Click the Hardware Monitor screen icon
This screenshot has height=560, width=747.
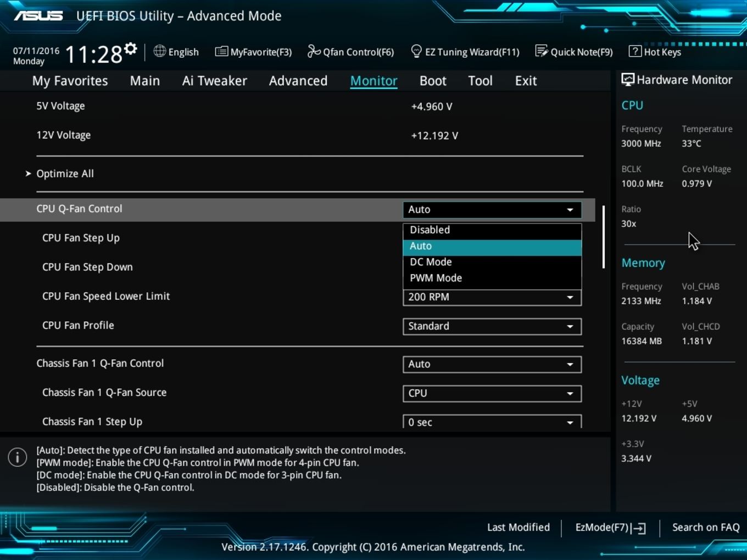tap(627, 80)
